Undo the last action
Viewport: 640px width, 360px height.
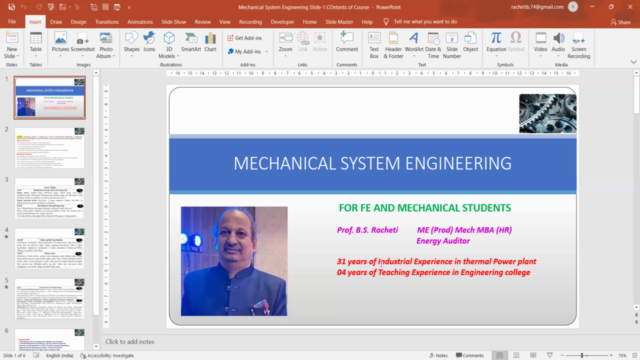(23, 7)
